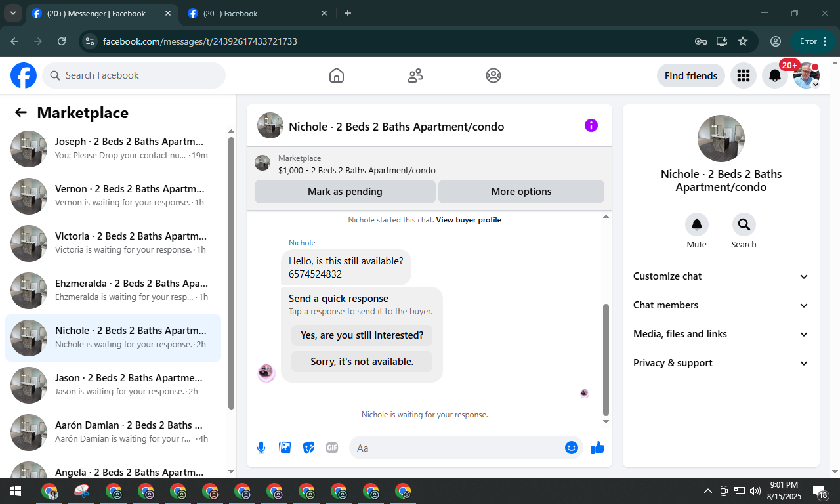
Task: Record a voice clip microphone icon
Action: pyautogui.click(x=261, y=448)
